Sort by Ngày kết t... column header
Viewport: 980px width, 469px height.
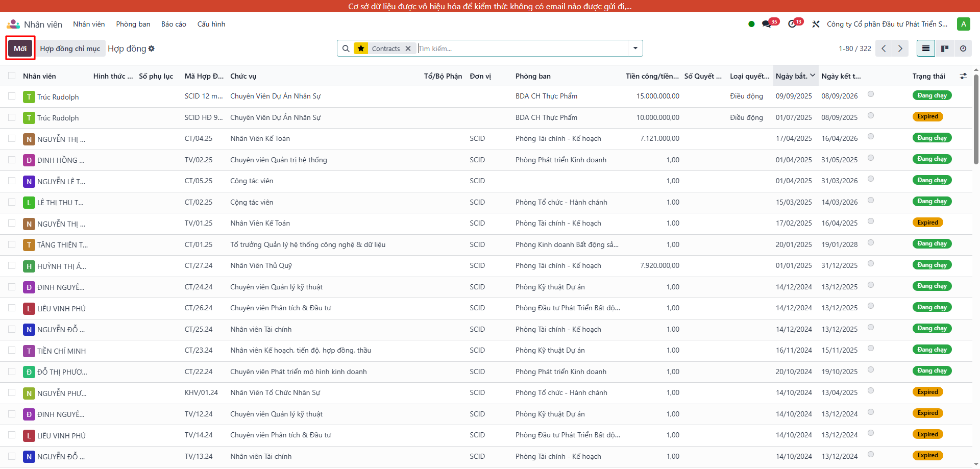pyautogui.click(x=841, y=76)
